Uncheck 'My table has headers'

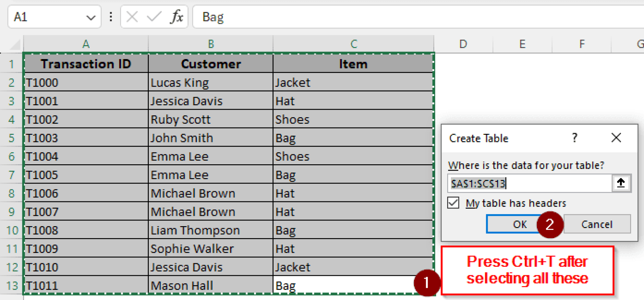pos(453,203)
